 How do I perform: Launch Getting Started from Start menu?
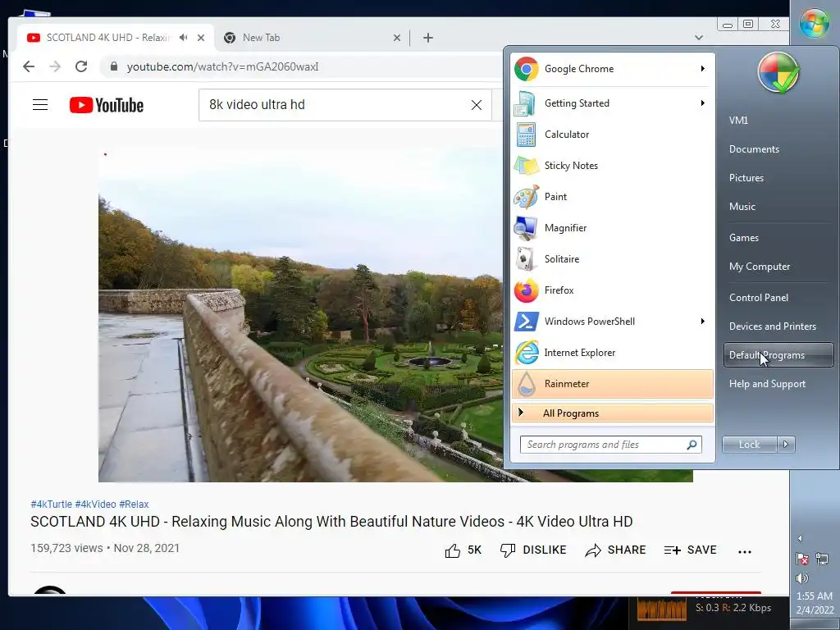pyautogui.click(x=612, y=103)
